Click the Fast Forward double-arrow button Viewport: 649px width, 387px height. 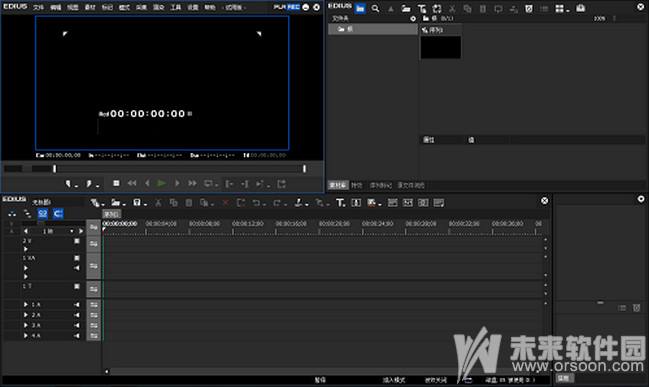[192, 183]
